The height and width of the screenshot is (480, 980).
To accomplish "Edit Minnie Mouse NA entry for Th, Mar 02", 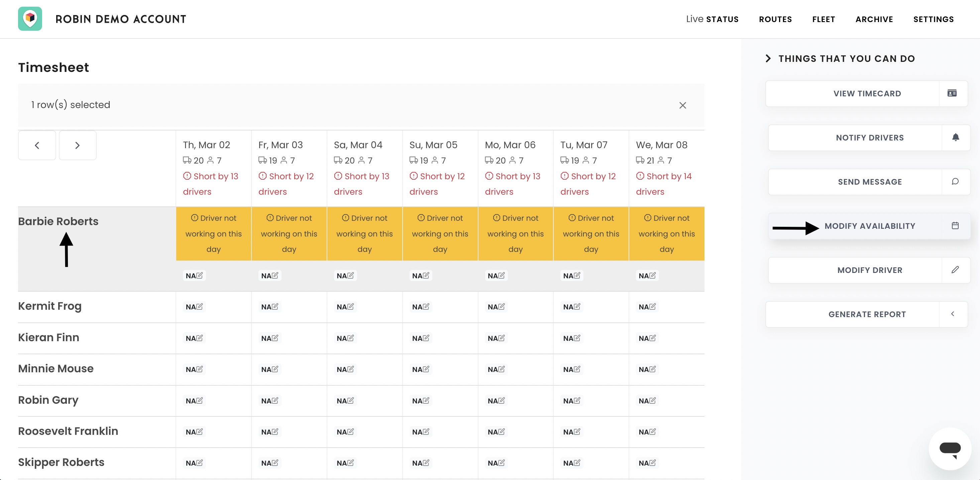I will 194,369.
